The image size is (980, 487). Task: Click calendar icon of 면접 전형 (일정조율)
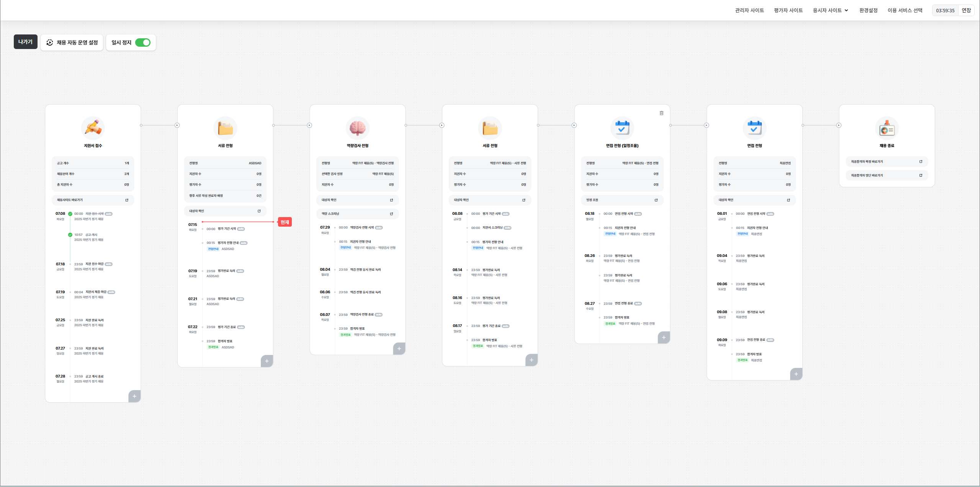coord(622,128)
